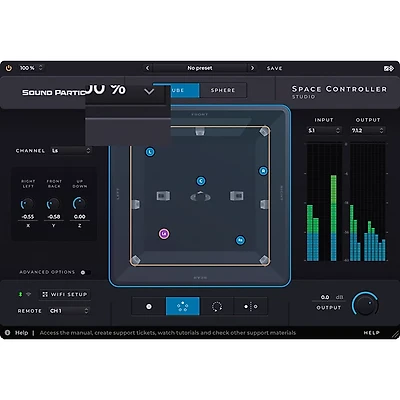The width and height of the screenshot is (400, 400).
Task: Select the single source mode button
Action: pyautogui.click(x=149, y=306)
